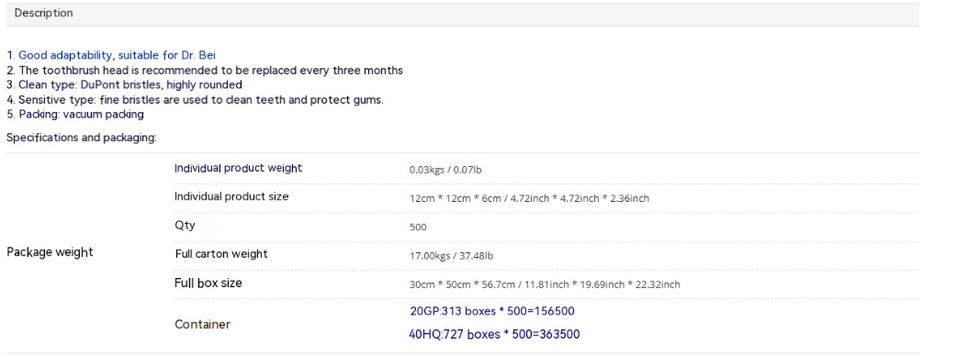This screenshot has height=356, width=980.
Task: Open the Description tab
Action: pyautogui.click(x=44, y=13)
